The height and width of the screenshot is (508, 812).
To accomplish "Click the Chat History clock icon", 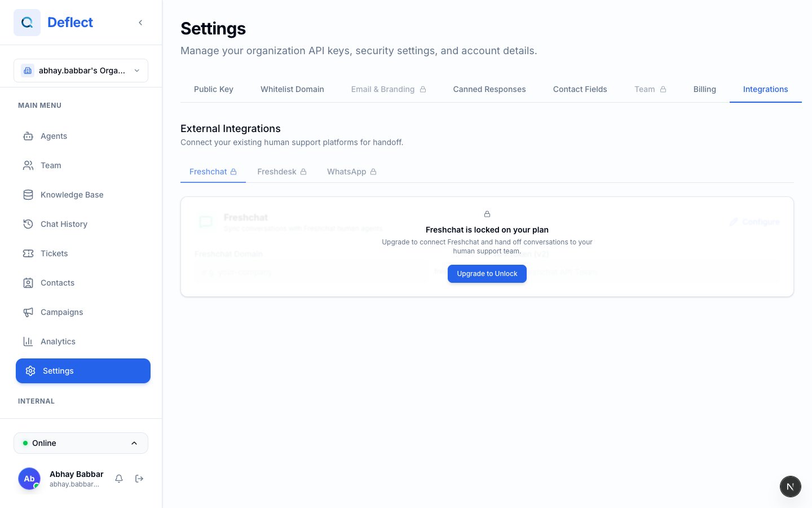I will pyautogui.click(x=28, y=224).
